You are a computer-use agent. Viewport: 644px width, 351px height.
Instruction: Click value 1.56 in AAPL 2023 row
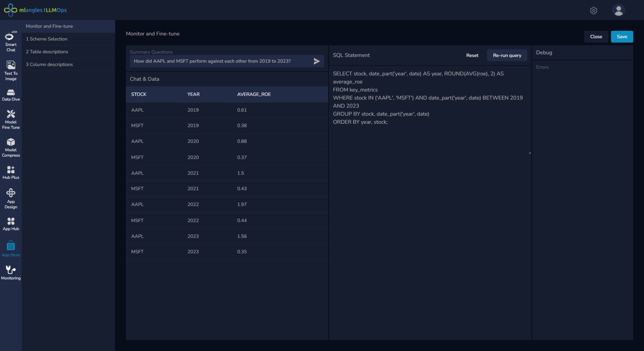(x=242, y=236)
